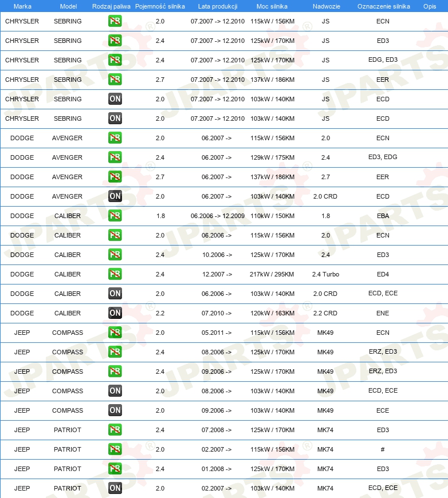Click petrol icon for Chrysler Sebring ECN
This screenshot has width=448, height=498.
[x=115, y=21]
